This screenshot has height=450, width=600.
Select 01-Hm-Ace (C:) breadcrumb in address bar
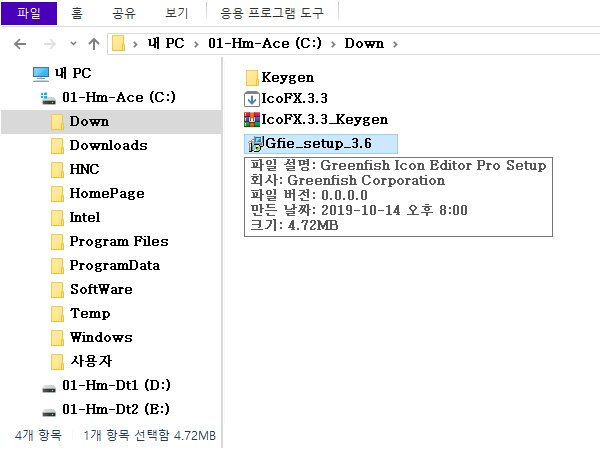click(265, 43)
